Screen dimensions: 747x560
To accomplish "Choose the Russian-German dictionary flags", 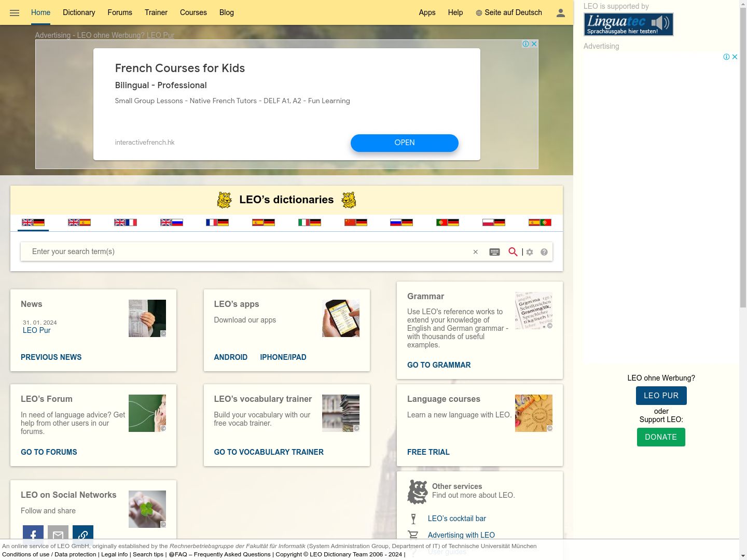I will (402, 222).
